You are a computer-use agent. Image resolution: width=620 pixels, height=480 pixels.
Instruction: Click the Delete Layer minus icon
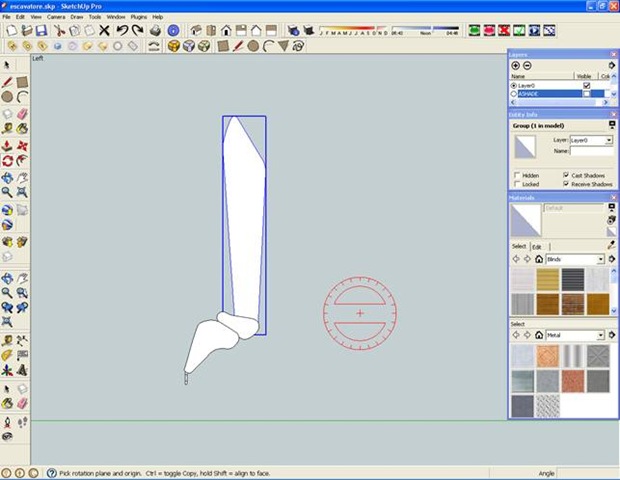click(527, 65)
